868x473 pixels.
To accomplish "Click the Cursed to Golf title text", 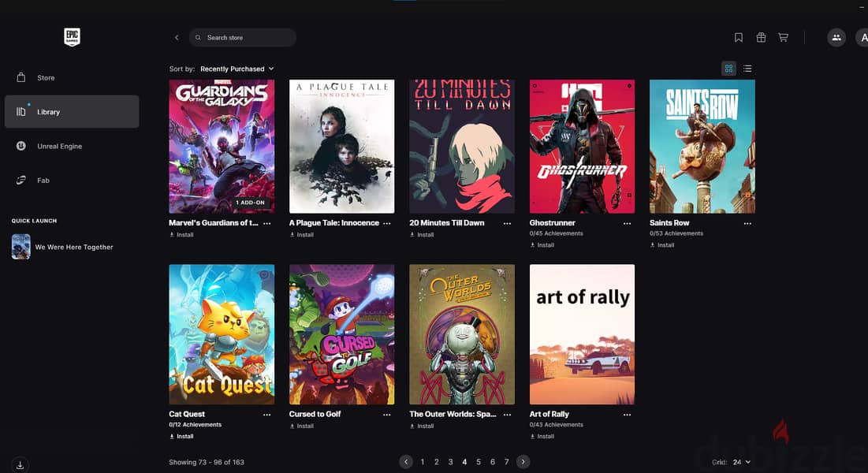I will click(x=315, y=414).
